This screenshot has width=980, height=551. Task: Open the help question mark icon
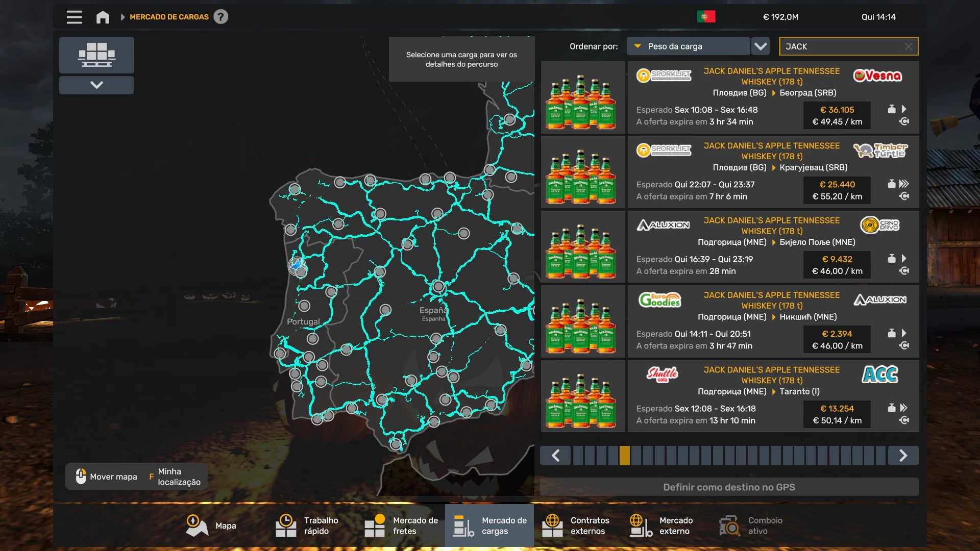coord(220,17)
